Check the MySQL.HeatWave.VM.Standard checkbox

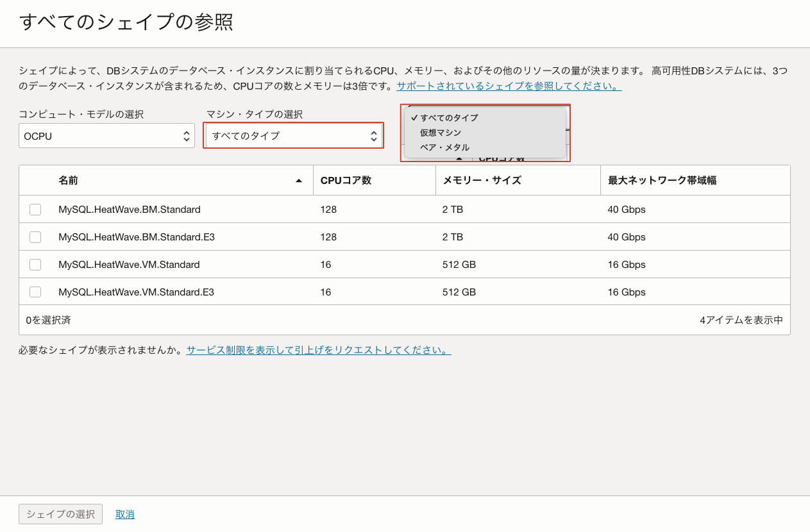[x=35, y=264]
